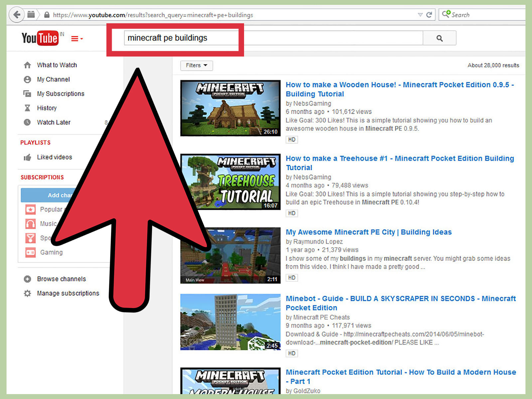Open Wooden House tutorial video thumbnail
This screenshot has width=532, height=399.
230,108
